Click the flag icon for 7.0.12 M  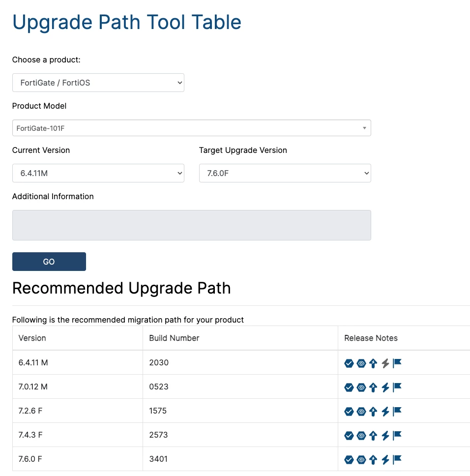397,387
